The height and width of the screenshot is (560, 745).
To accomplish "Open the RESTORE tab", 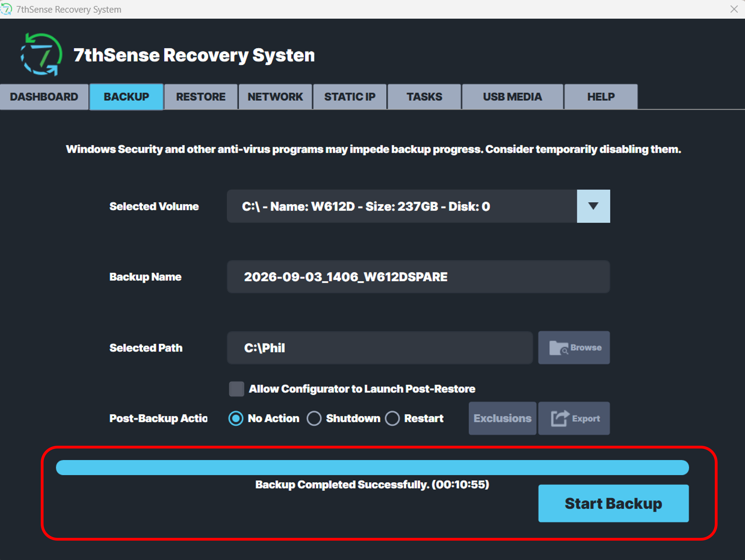I will (x=201, y=97).
